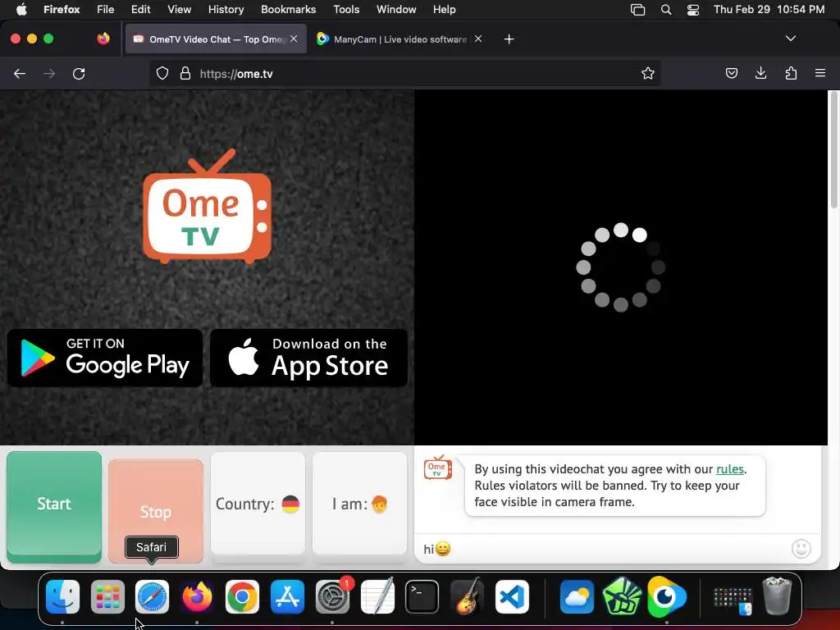Open the Window menu

pos(396,9)
